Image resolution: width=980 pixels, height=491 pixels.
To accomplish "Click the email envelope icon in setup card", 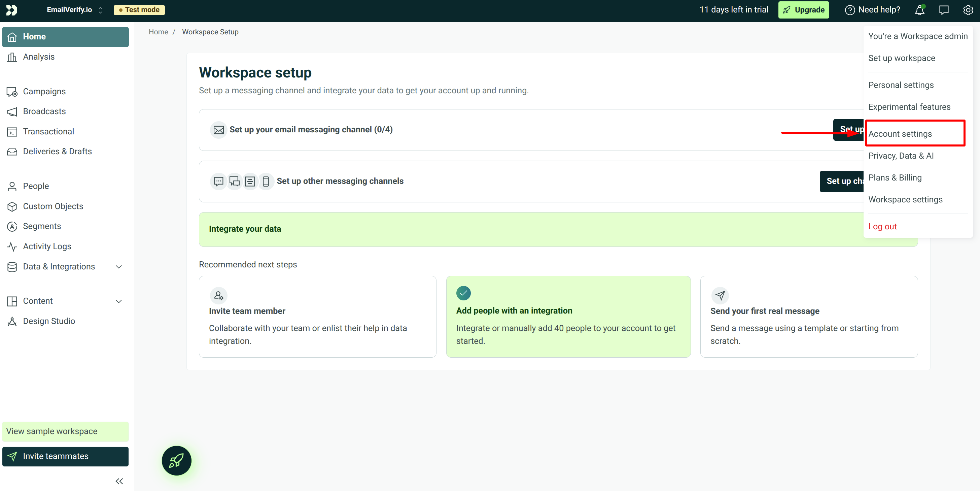I will pos(218,130).
